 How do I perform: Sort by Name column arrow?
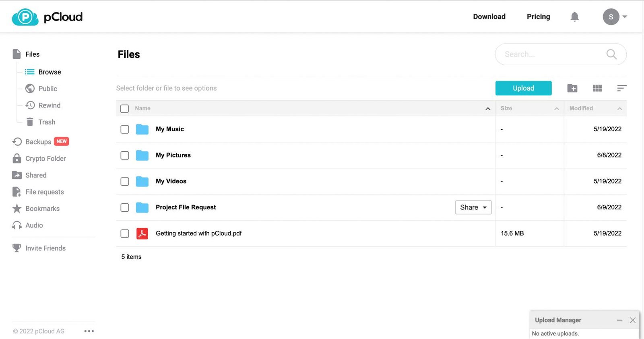tap(488, 109)
